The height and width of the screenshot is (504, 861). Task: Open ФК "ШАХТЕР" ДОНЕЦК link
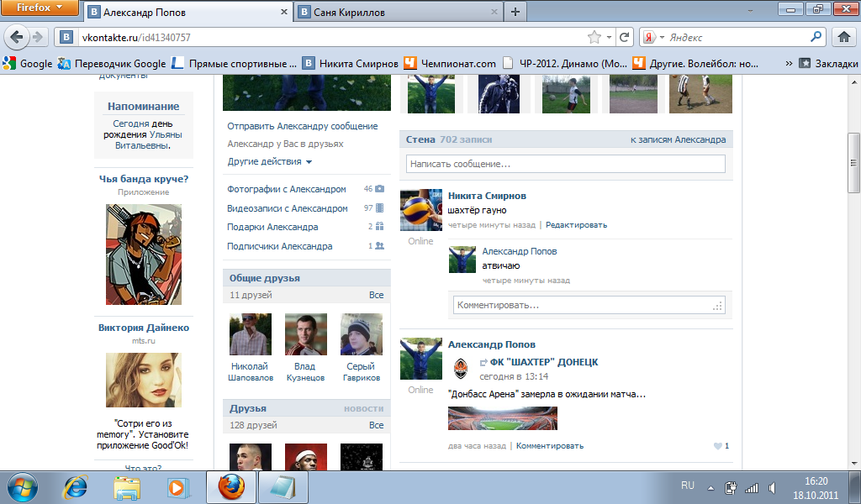(x=544, y=362)
